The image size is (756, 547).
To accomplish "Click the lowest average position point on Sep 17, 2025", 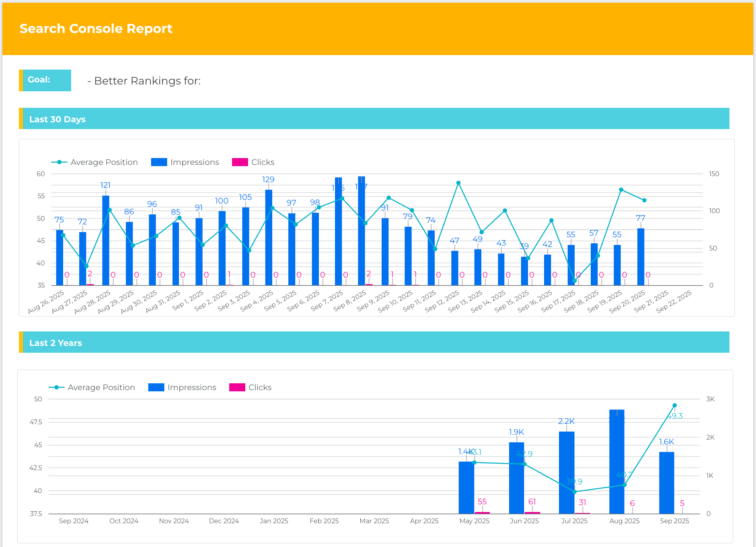I will click(x=575, y=281).
